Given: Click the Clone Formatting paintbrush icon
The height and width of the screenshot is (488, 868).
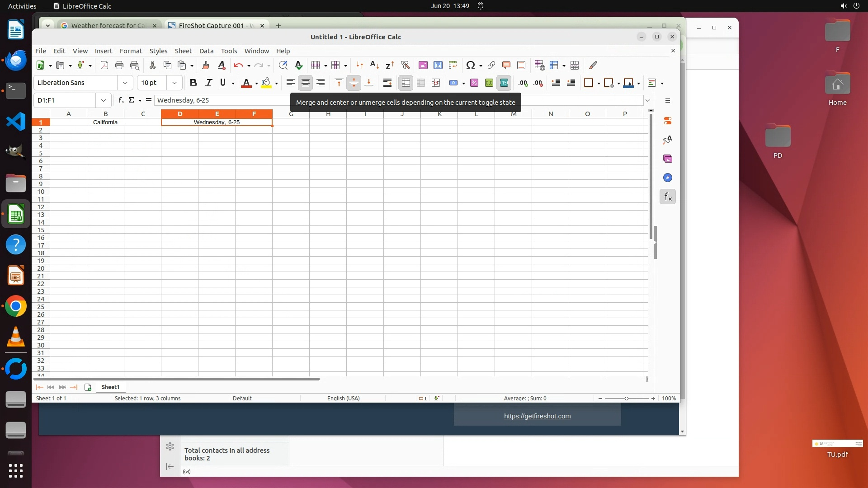Looking at the screenshot, I should coord(206,65).
